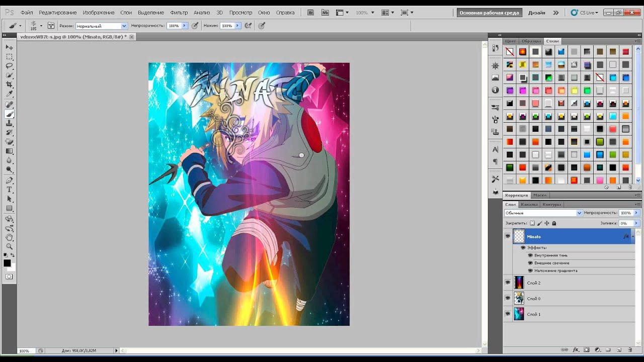Select the Quick Selection tool
The height and width of the screenshot is (362, 644).
click(x=9, y=75)
